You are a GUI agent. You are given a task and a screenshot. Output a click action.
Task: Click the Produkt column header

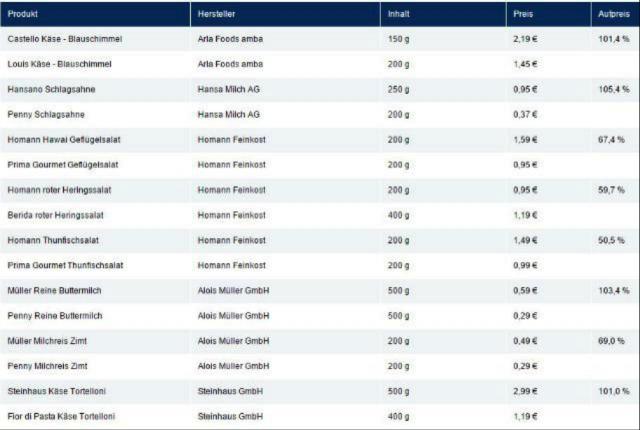[x=95, y=14]
